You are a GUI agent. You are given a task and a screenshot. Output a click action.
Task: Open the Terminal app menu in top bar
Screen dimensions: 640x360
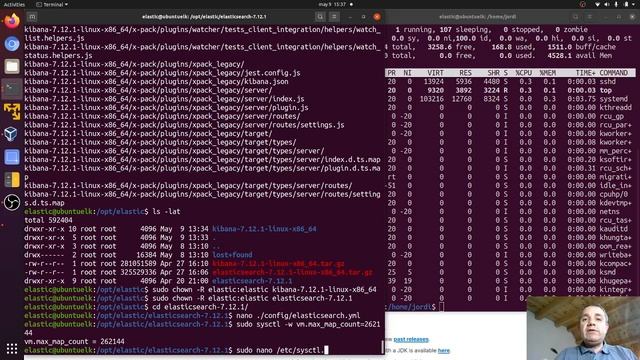tap(52, 4)
